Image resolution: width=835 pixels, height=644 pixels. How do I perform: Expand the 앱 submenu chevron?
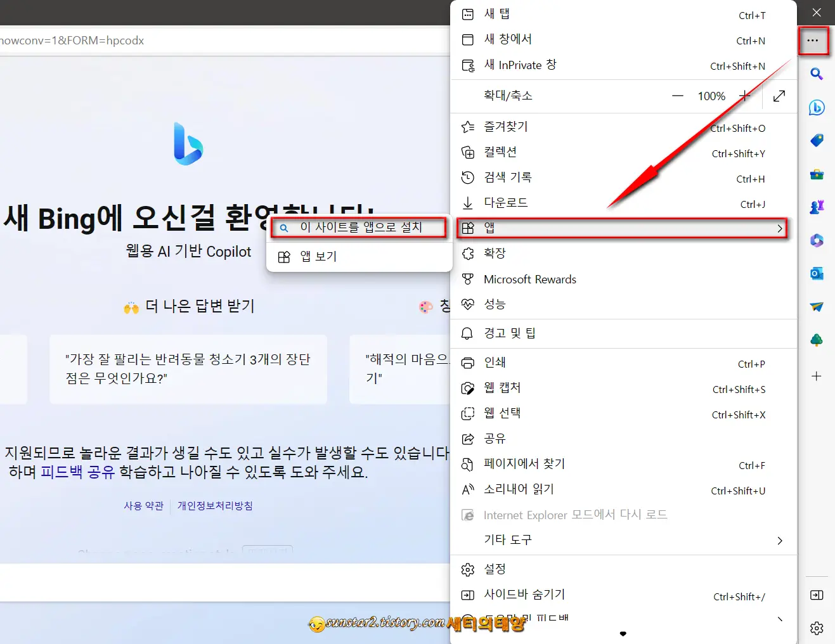point(780,229)
